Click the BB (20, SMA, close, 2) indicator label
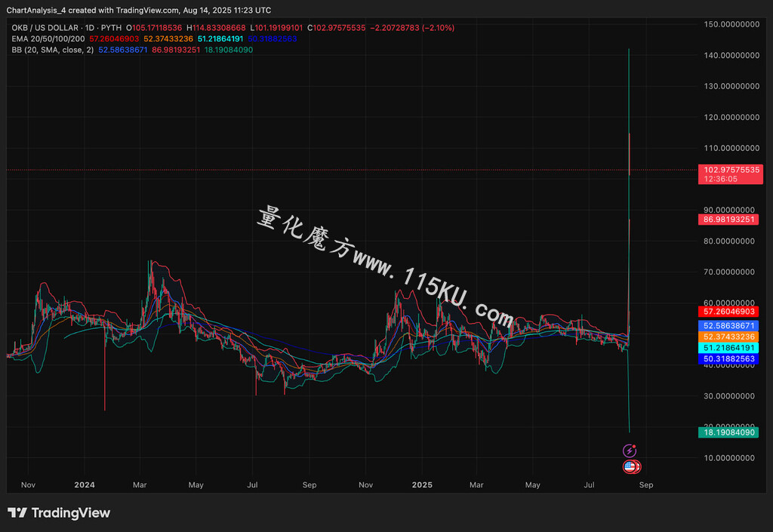The image size is (773, 532). pos(53,50)
